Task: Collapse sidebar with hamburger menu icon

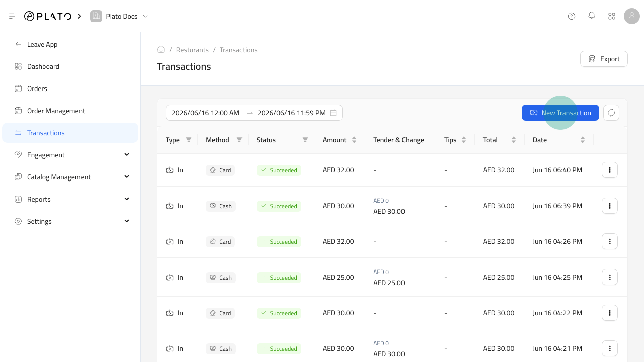Action: coord(12,16)
